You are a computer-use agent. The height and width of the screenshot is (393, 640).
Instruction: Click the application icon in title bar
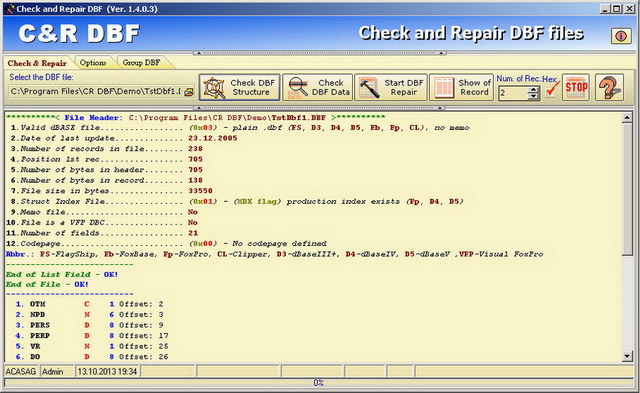[x=11, y=9]
